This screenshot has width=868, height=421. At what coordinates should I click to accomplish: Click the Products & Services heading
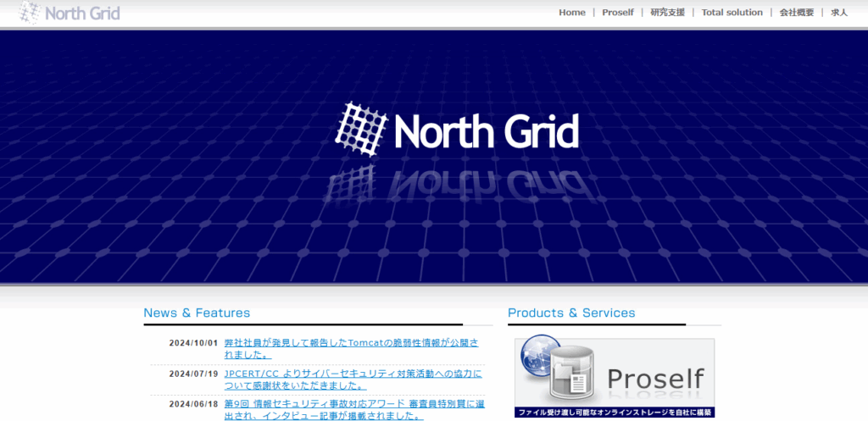[x=571, y=313]
